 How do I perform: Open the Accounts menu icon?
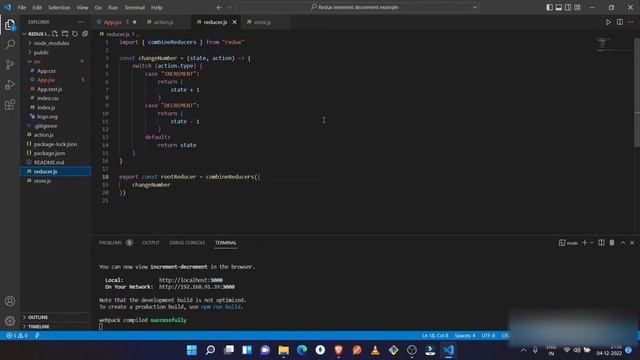(10, 301)
